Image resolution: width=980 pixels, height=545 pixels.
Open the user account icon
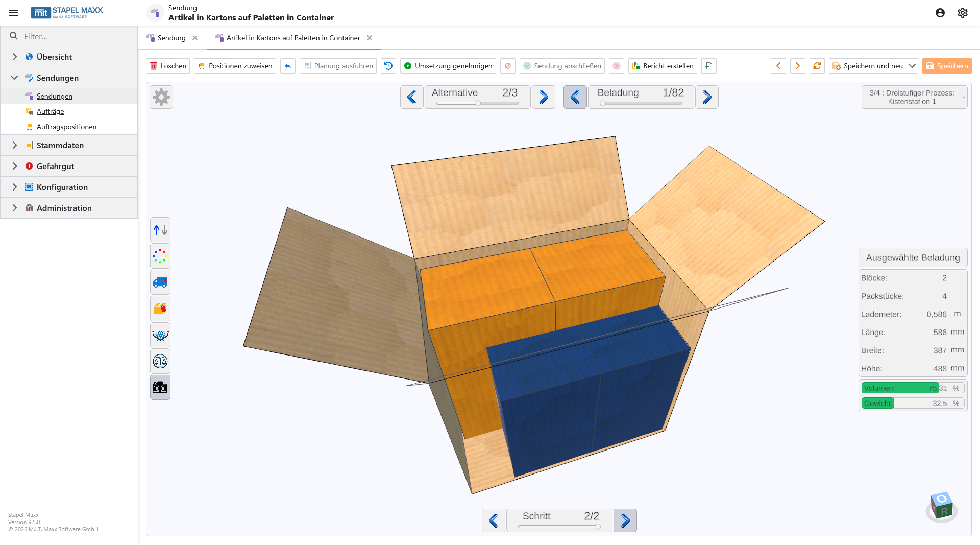tap(940, 13)
